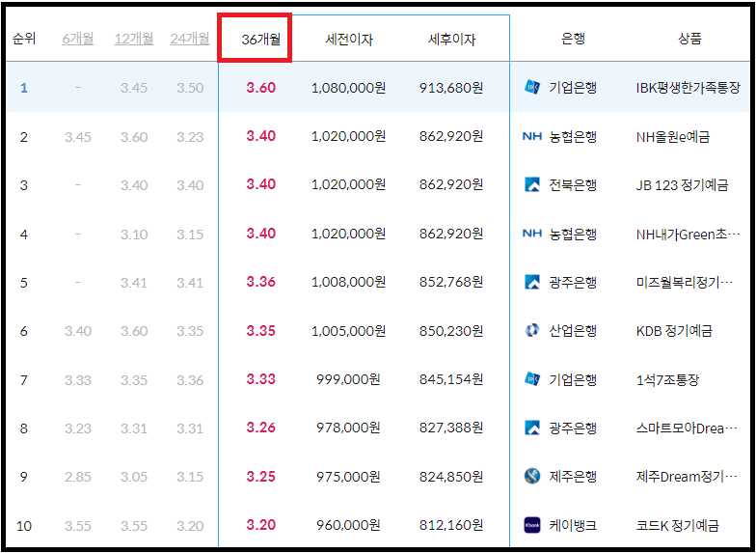Open the 1석7조통장 product
Screen dimensions: 756x553
pyautogui.click(x=667, y=380)
